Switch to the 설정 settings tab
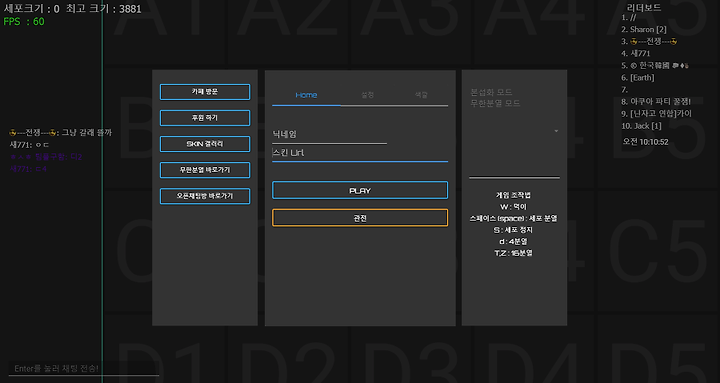This screenshot has width=720, height=383. point(367,95)
